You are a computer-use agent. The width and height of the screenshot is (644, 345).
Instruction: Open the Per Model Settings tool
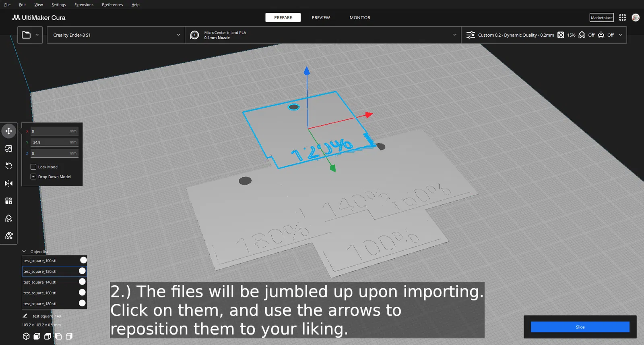pos(8,201)
